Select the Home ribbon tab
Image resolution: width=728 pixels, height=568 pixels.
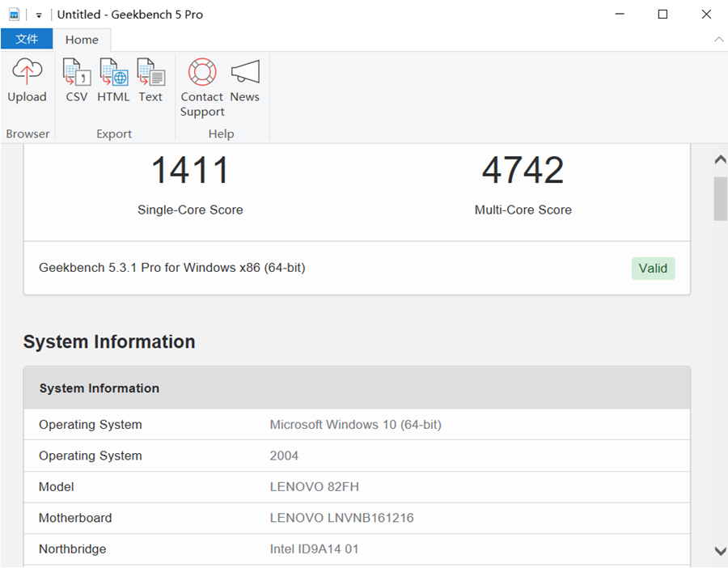[82, 40]
